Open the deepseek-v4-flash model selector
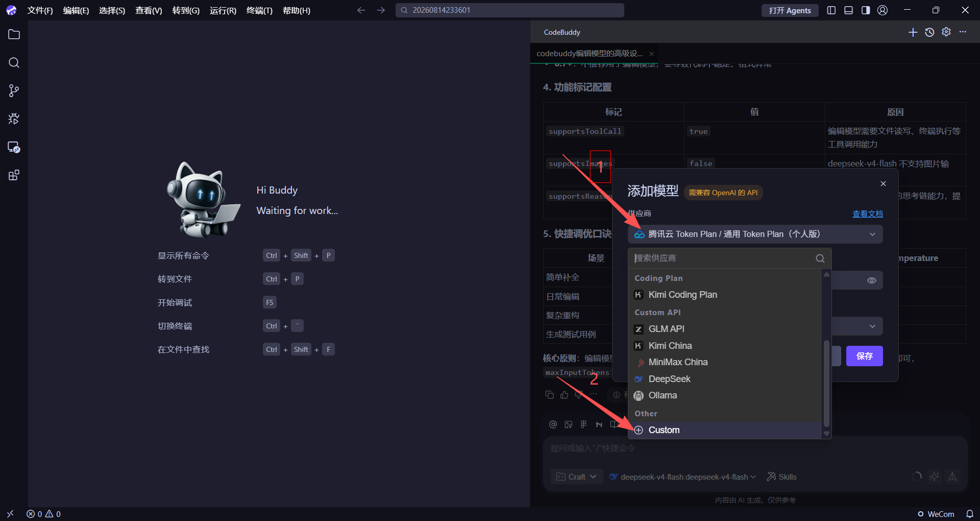The image size is (980, 521). coord(683,477)
